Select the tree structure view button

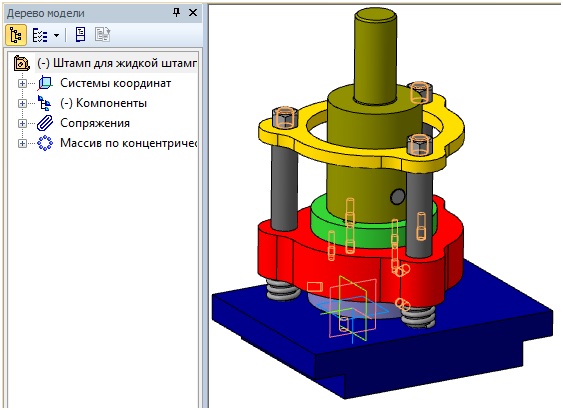coord(16,35)
